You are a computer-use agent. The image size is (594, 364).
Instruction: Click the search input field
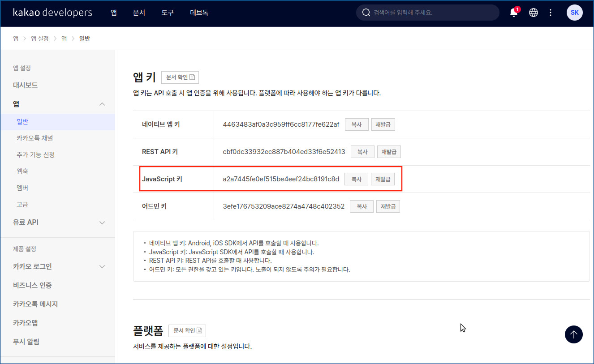[432, 13]
